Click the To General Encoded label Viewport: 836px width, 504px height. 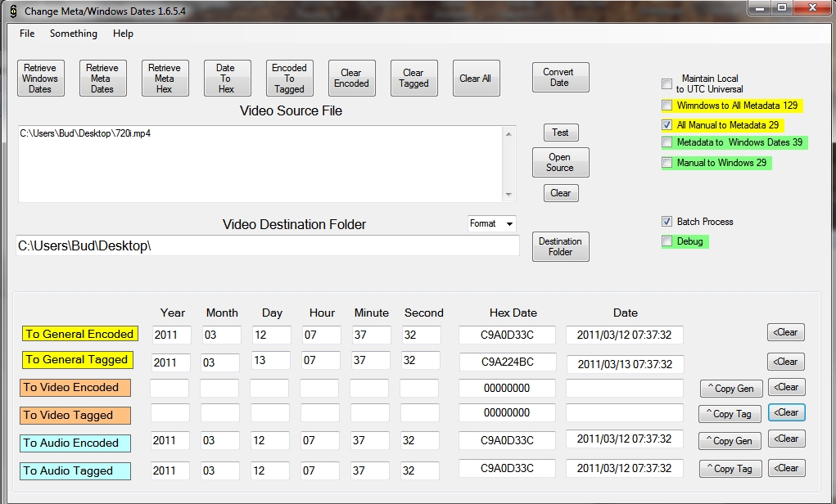(80, 334)
